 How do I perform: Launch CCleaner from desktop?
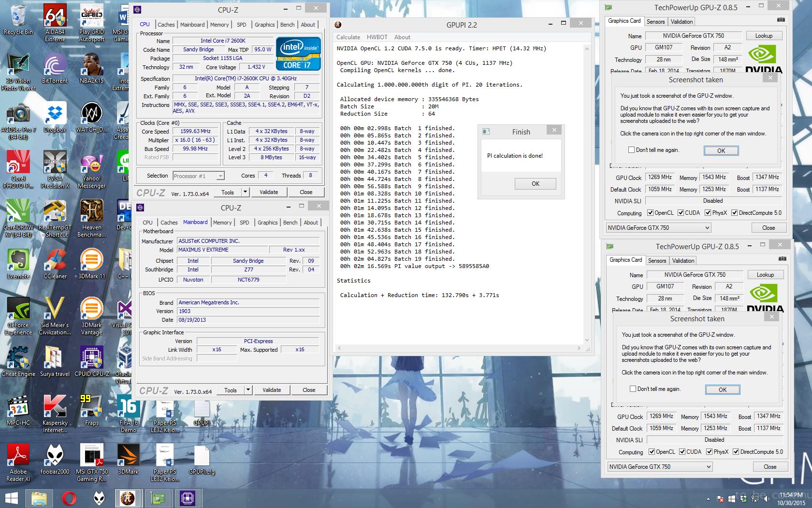[55, 264]
